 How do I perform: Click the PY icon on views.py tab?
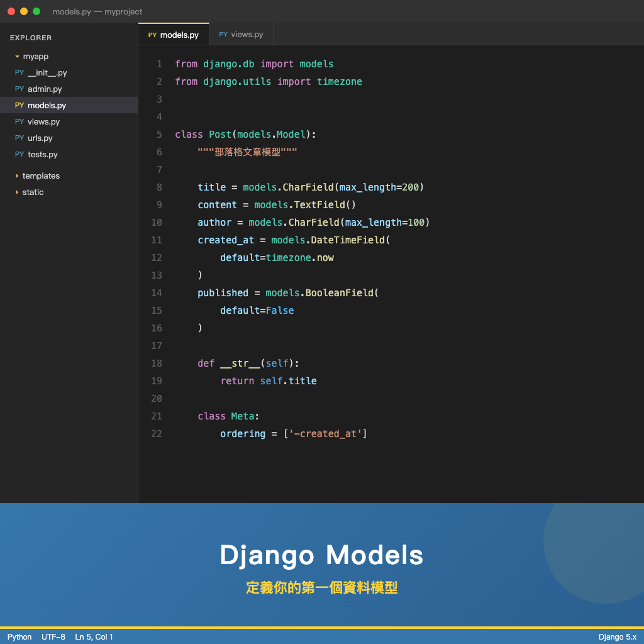click(223, 35)
